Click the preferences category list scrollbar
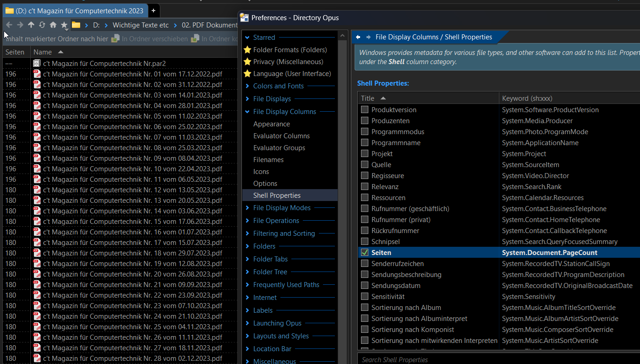This screenshot has width=640, height=364. (x=343, y=197)
